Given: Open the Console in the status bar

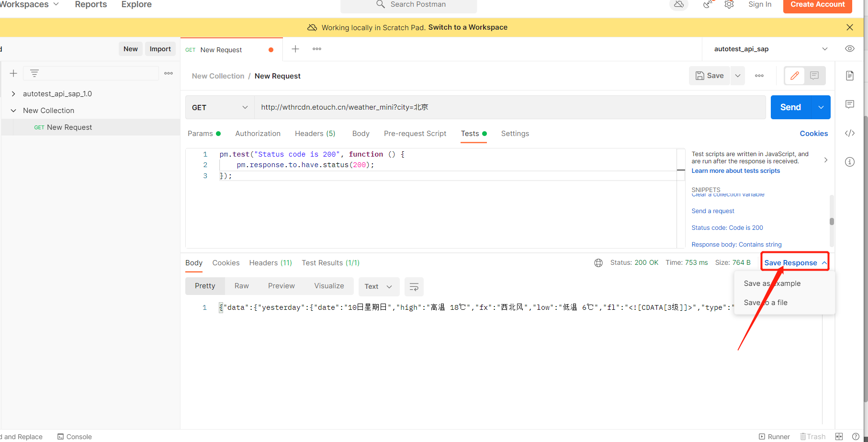Looking at the screenshot, I should coord(75,437).
